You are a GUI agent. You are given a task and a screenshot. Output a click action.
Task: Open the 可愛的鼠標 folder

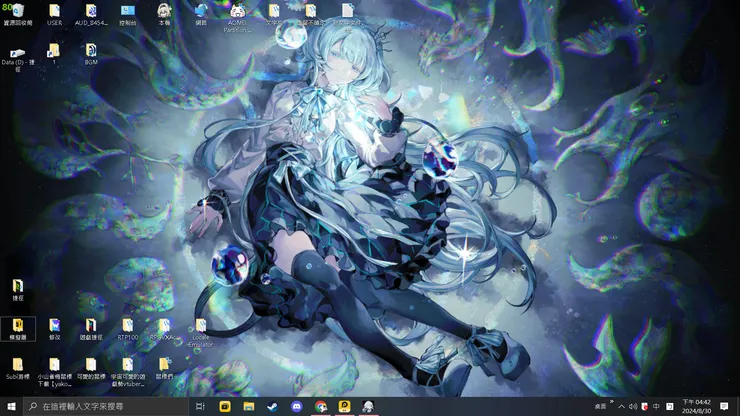(91, 368)
